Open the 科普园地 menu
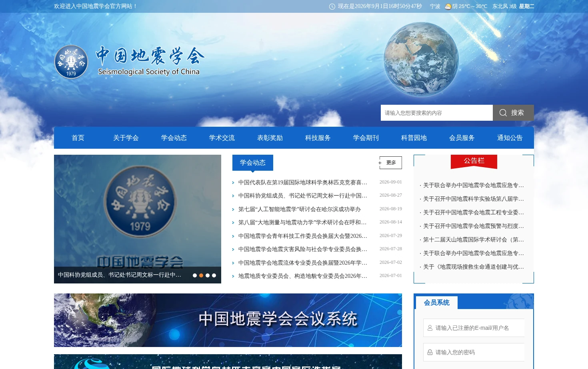Image resolution: width=588 pixels, height=369 pixels. click(x=414, y=138)
